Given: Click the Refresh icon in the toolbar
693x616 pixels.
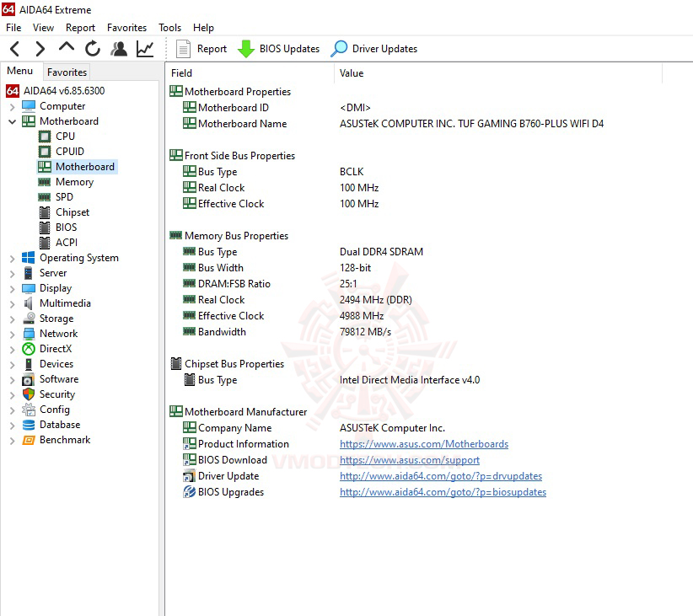Looking at the screenshot, I should 93,49.
